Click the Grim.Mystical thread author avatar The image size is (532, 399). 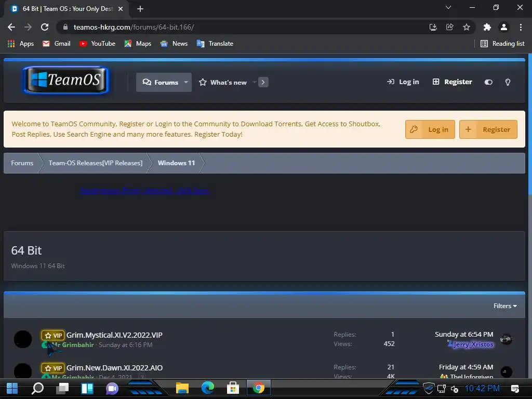pyautogui.click(x=23, y=339)
